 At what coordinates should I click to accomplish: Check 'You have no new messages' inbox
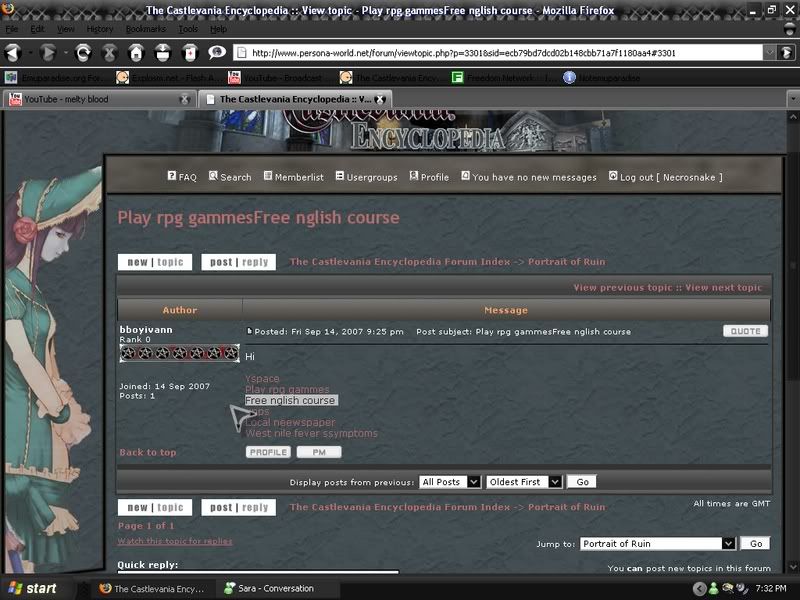coord(529,177)
